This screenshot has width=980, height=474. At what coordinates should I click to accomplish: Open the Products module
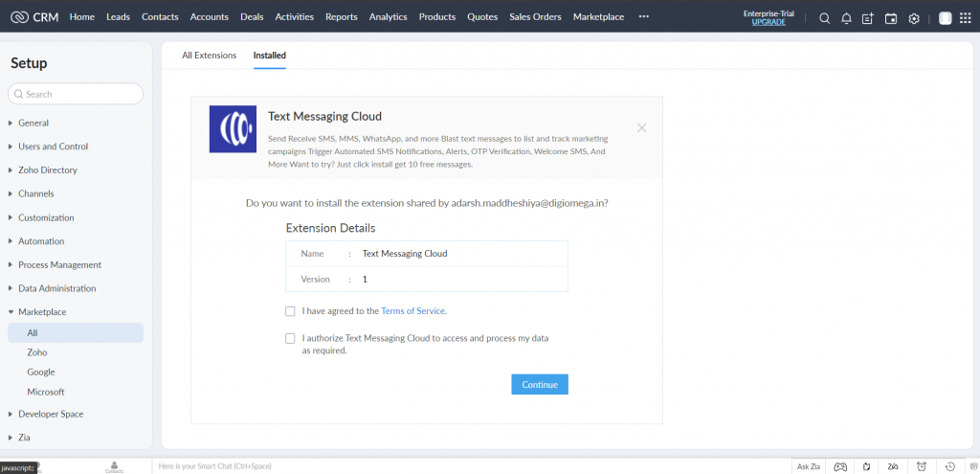click(x=436, y=17)
